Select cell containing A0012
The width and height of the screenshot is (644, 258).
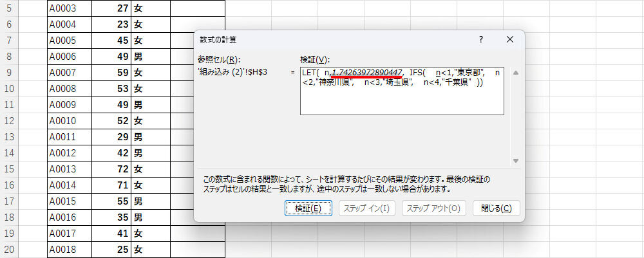pyautogui.click(x=70, y=153)
